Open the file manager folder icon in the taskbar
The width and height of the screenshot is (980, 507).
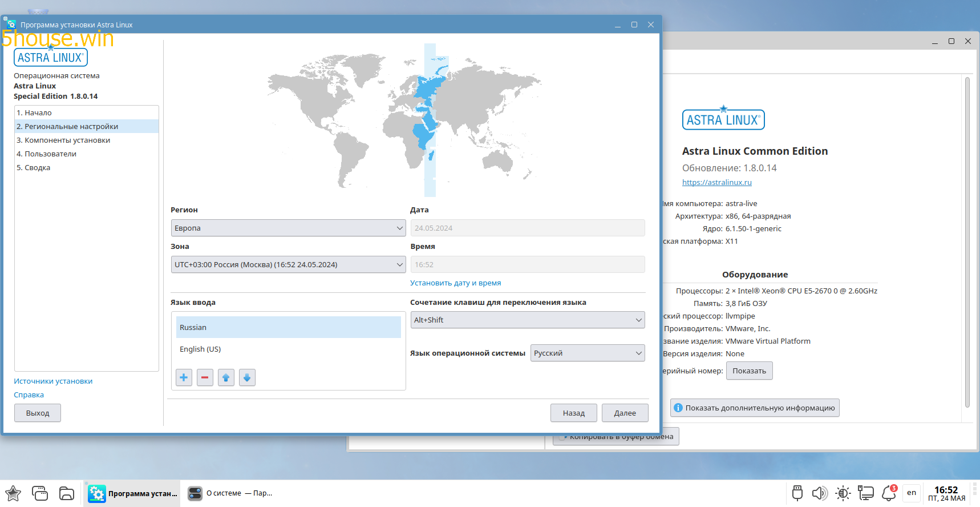[67, 493]
